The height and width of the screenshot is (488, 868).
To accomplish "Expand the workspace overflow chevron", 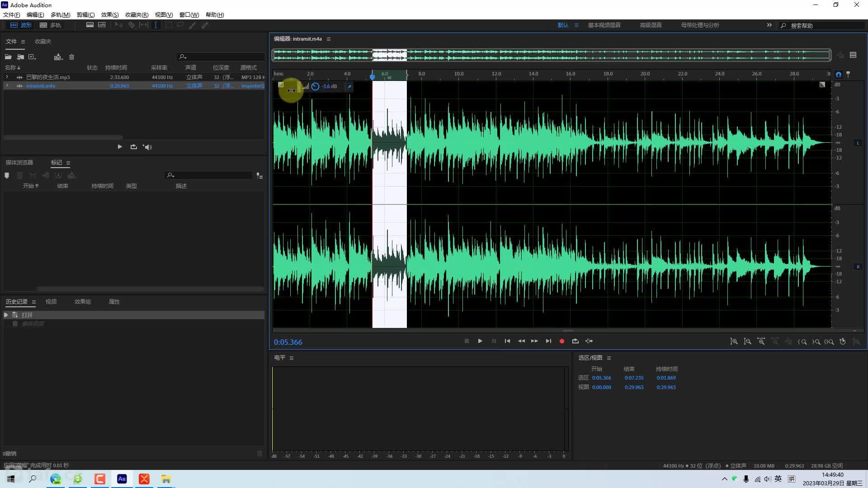I will (769, 25).
